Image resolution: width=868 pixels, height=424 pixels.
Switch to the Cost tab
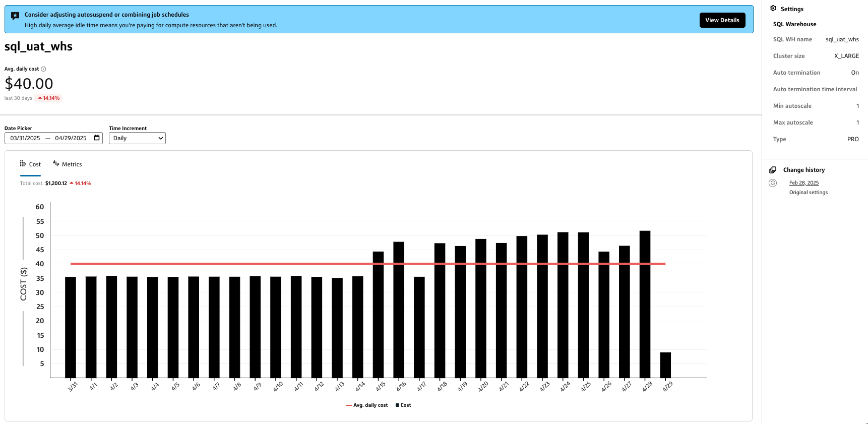(x=30, y=164)
